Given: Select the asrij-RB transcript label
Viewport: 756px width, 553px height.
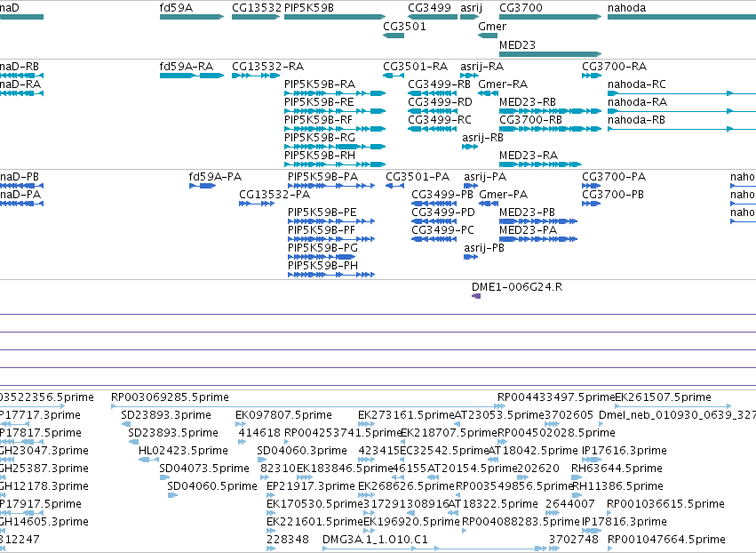Looking at the screenshot, I should pyautogui.click(x=482, y=138).
